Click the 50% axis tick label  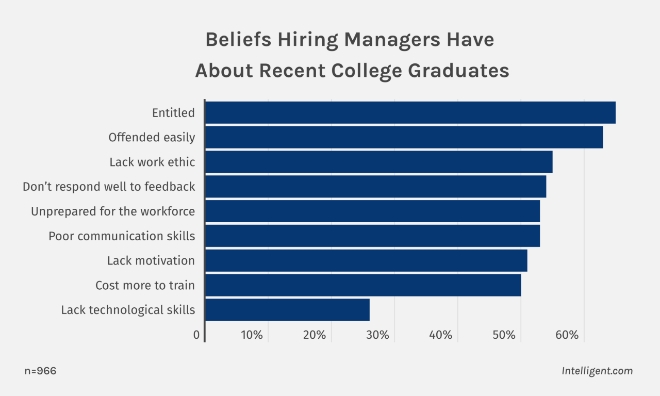coord(504,335)
